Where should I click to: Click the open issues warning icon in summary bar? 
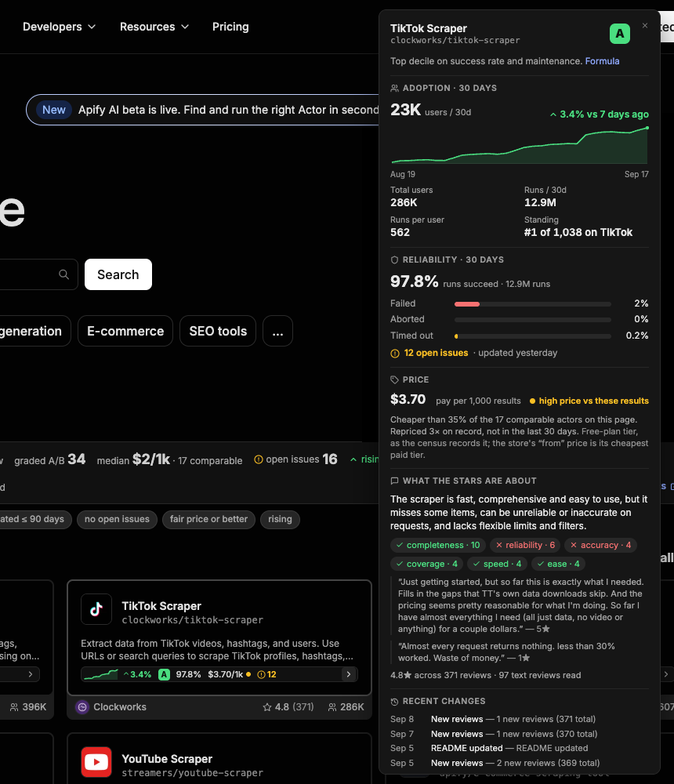pos(259,459)
